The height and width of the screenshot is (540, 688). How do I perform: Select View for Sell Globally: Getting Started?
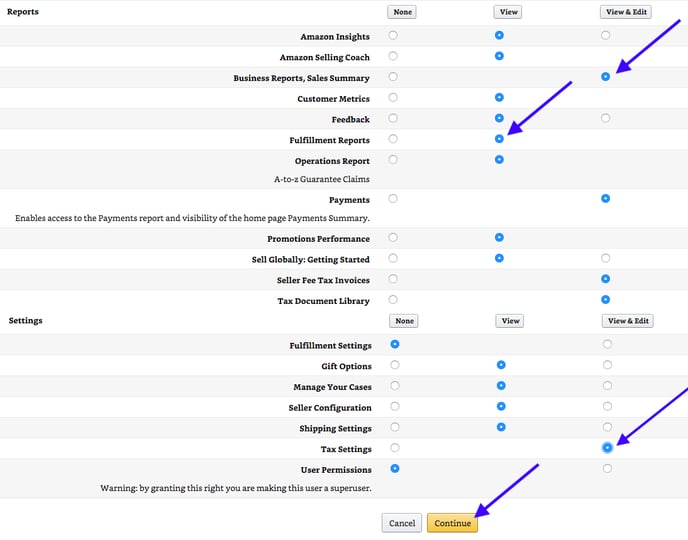point(499,258)
